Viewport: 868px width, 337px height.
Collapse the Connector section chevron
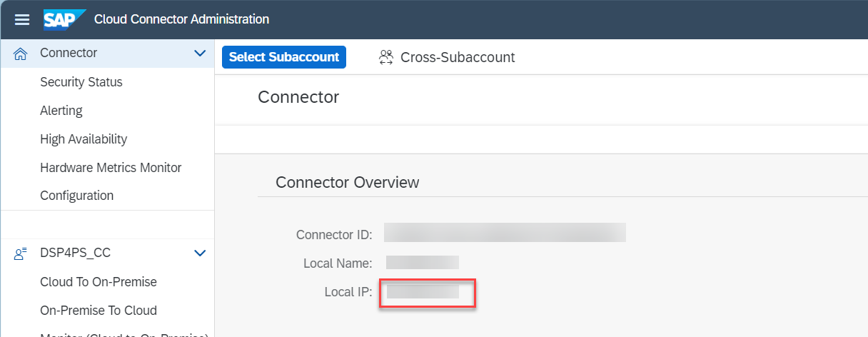tap(200, 54)
